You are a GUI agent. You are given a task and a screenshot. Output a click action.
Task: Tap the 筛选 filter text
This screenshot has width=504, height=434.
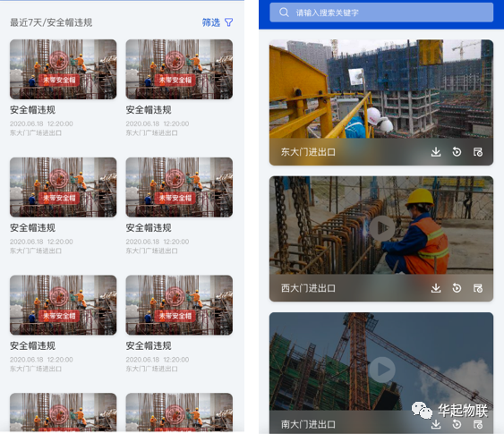point(211,22)
